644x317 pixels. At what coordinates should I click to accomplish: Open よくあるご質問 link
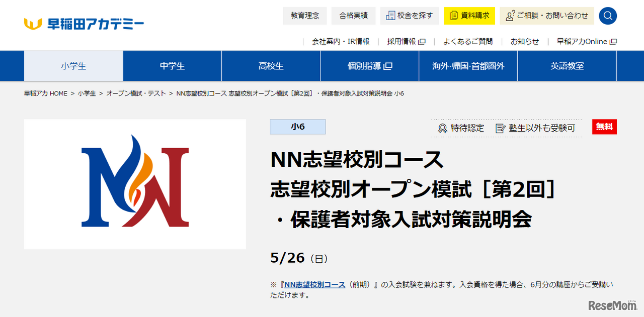point(468,42)
